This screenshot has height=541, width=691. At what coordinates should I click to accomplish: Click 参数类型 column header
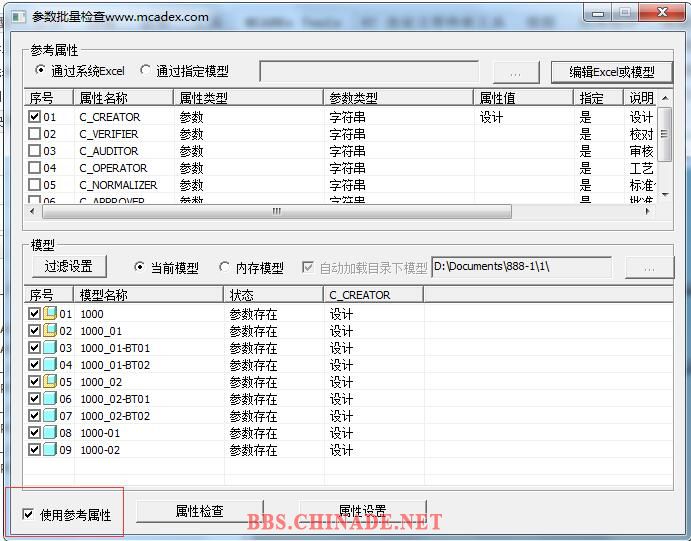click(x=398, y=97)
